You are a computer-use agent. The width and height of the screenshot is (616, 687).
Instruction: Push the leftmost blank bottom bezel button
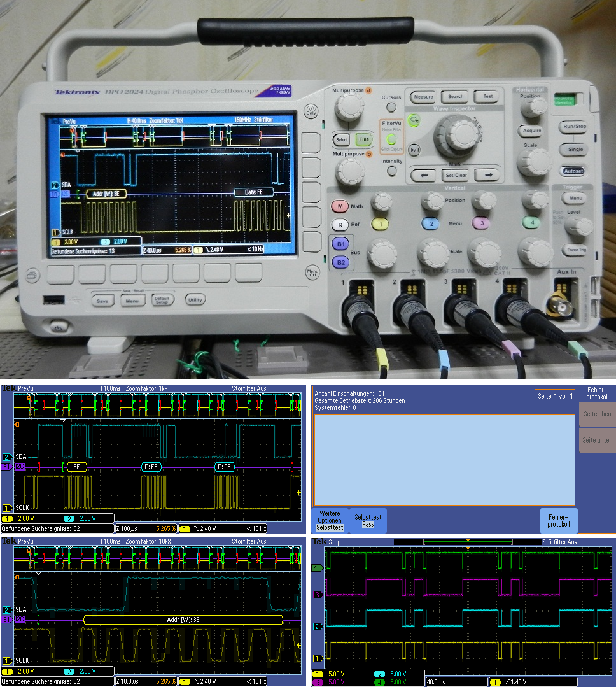point(60,274)
